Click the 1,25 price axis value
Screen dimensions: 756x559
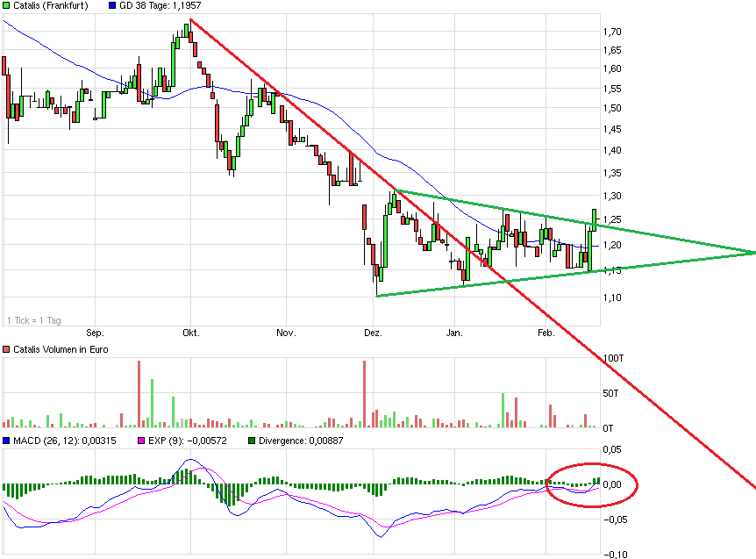pyautogui.click(x=612, y=219)
